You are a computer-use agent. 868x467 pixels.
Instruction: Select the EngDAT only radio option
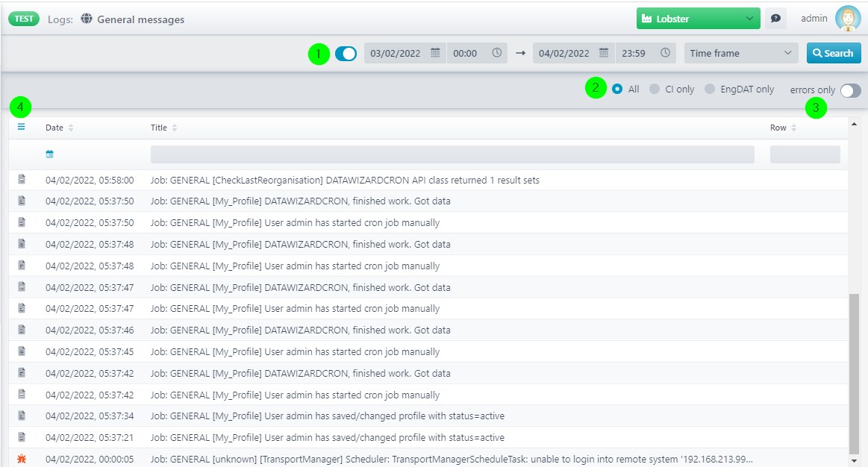(709, 90)
